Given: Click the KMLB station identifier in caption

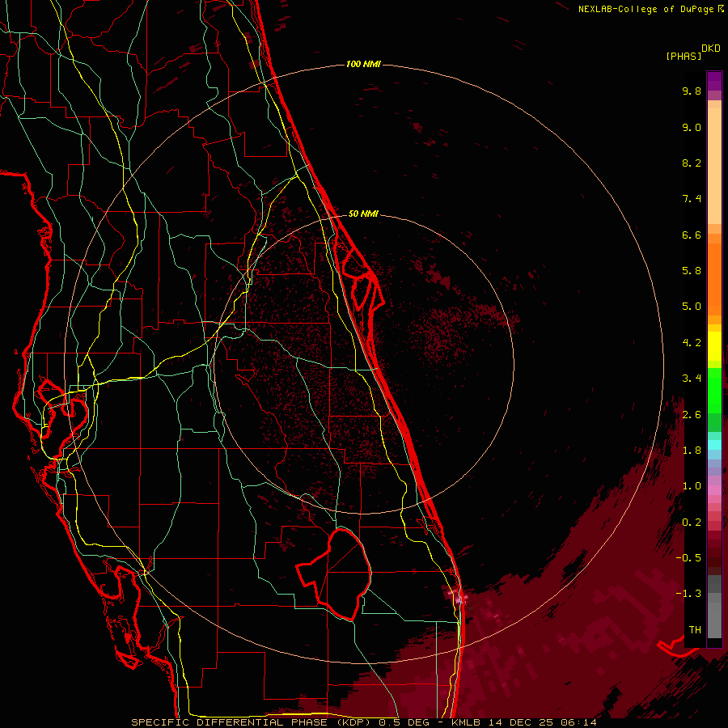Looking at the screenshot, I should (466, 722).
